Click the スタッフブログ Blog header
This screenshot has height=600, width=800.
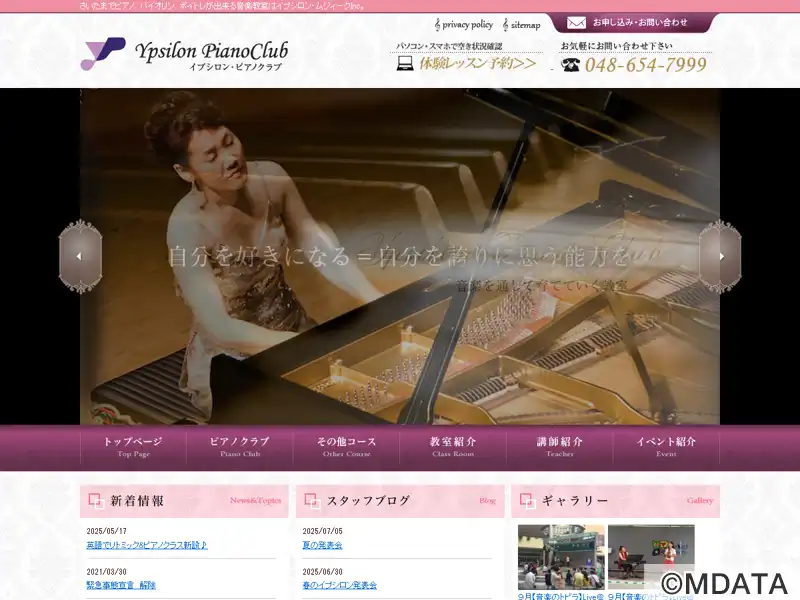point(400,501)
